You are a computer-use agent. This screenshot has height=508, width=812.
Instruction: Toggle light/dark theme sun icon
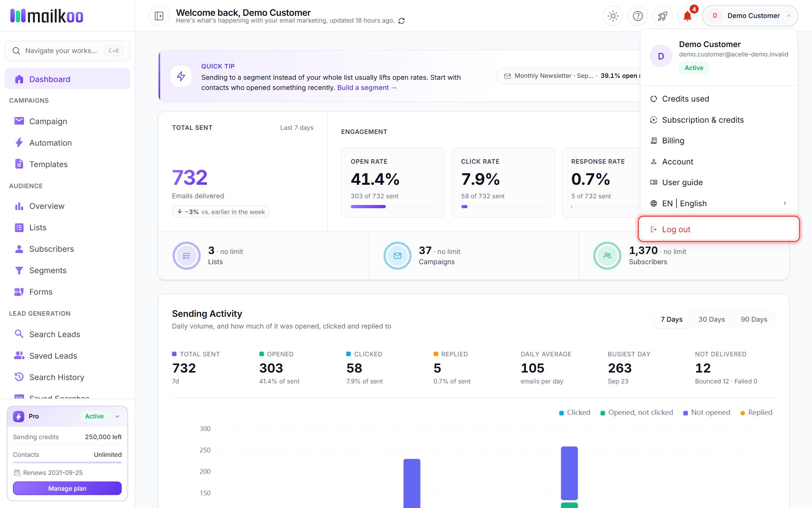tap(613, 16)
